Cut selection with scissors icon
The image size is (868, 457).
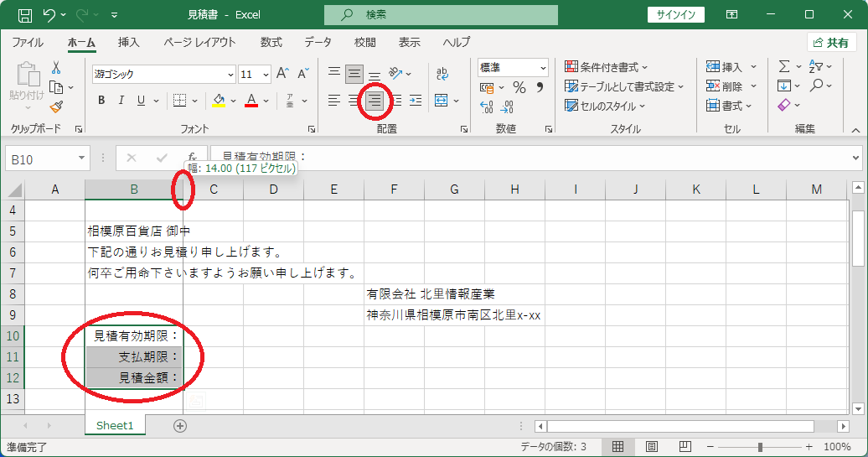(x=56, y=68)
